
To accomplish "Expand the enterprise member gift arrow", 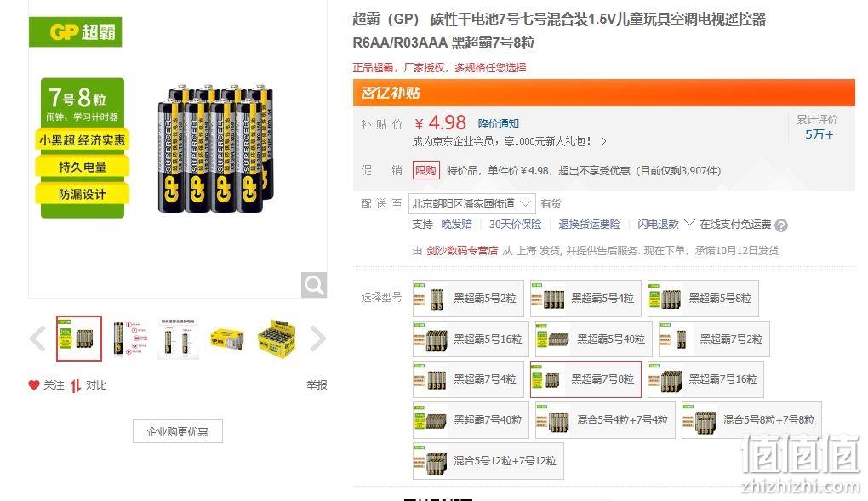I will point(604,142).
